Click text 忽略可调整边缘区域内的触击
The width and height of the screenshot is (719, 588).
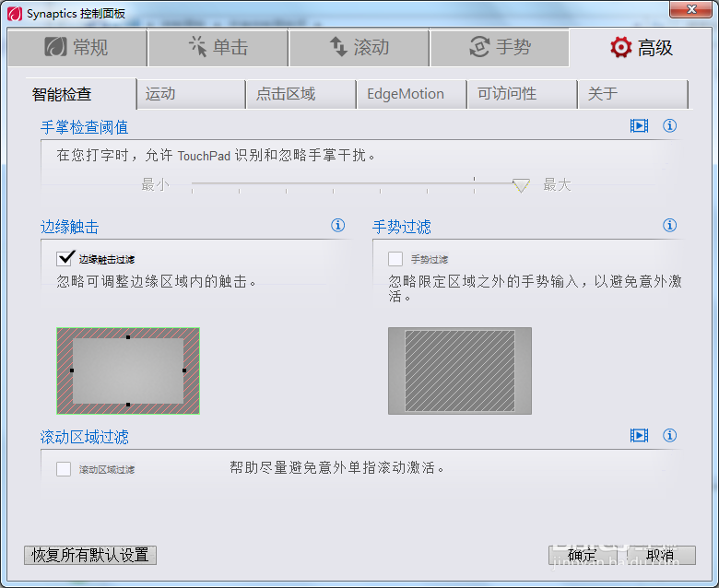(156, 281)
